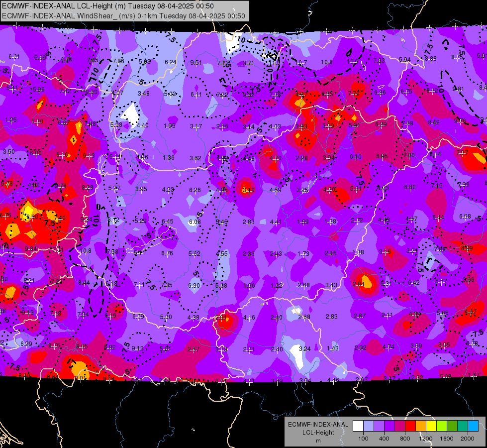Click the grid value '2.87'

(359, 316)
